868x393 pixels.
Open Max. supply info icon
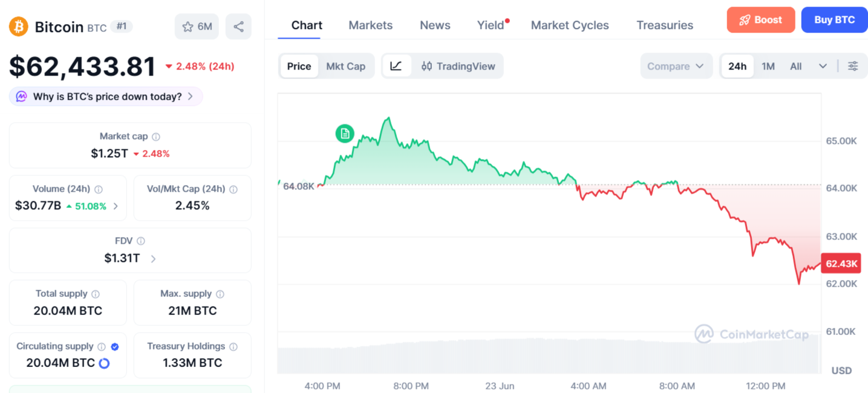click(220, 294)
